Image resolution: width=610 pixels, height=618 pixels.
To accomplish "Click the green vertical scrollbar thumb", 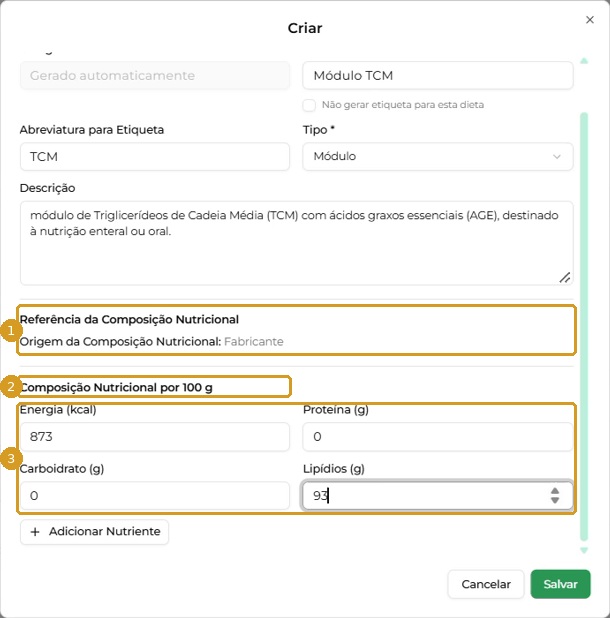I will pos(584,327).
